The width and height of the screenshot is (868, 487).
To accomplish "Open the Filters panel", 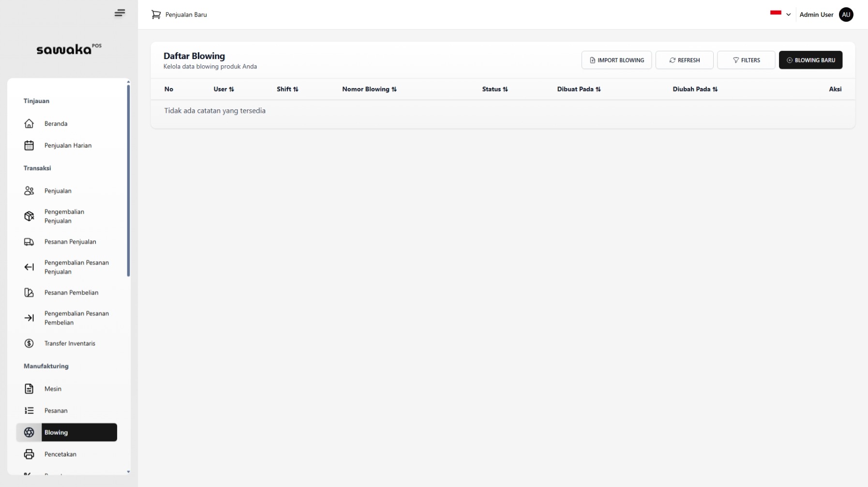I will pos(746,60).
